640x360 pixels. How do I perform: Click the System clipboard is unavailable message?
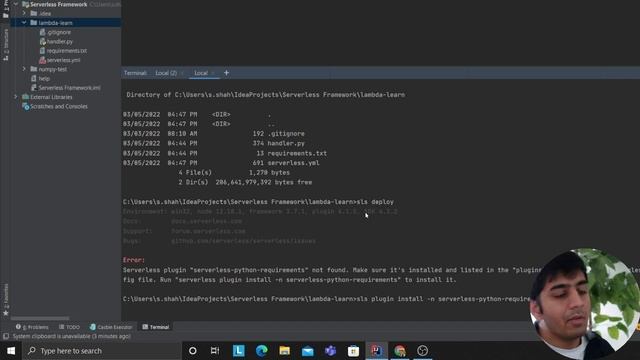click(x=72, y=336)
